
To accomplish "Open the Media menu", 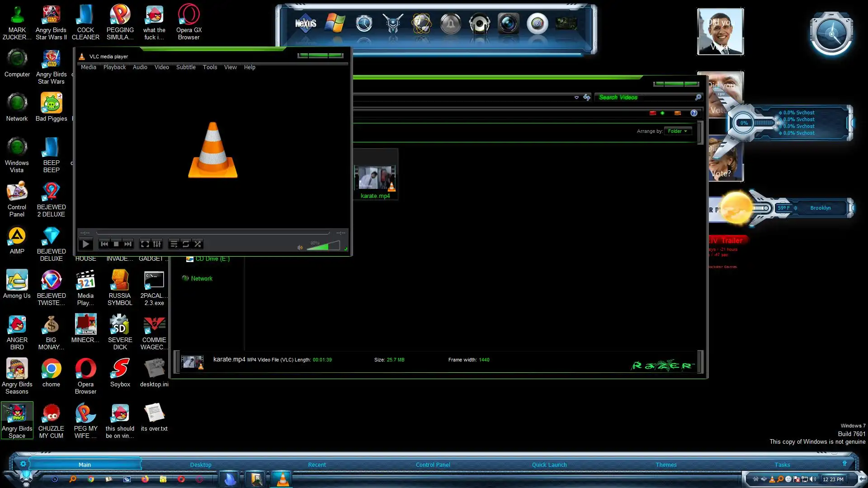I will (x=88, y=67).
